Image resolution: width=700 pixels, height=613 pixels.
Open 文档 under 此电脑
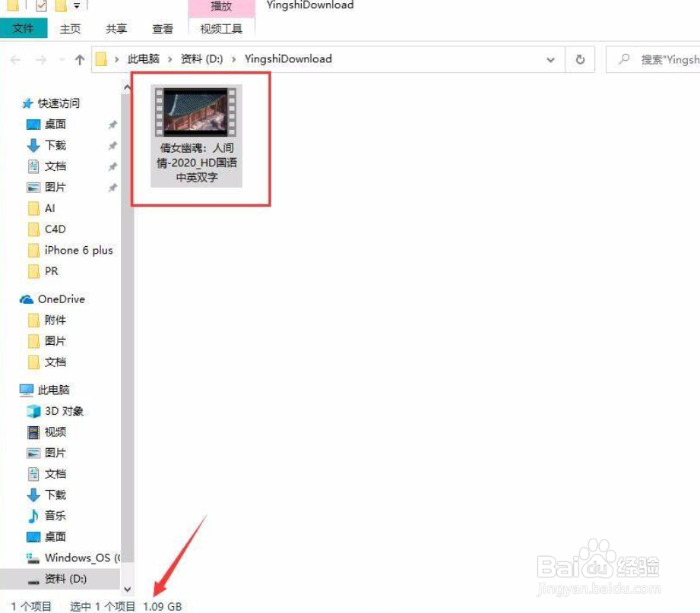(55, 474)
